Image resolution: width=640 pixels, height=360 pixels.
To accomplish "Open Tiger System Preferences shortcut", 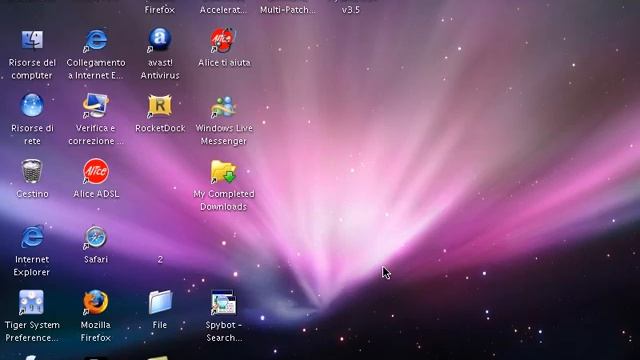I will tap(31, 302).
